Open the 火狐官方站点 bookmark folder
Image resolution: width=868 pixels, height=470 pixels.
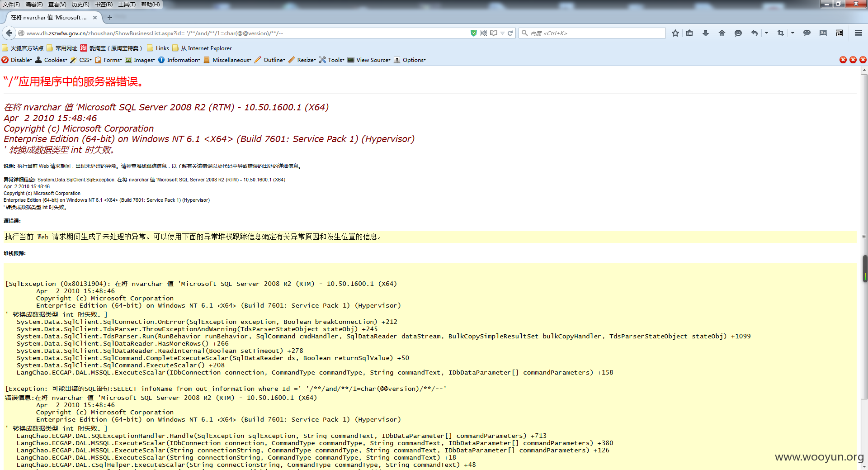pos(23,48)
